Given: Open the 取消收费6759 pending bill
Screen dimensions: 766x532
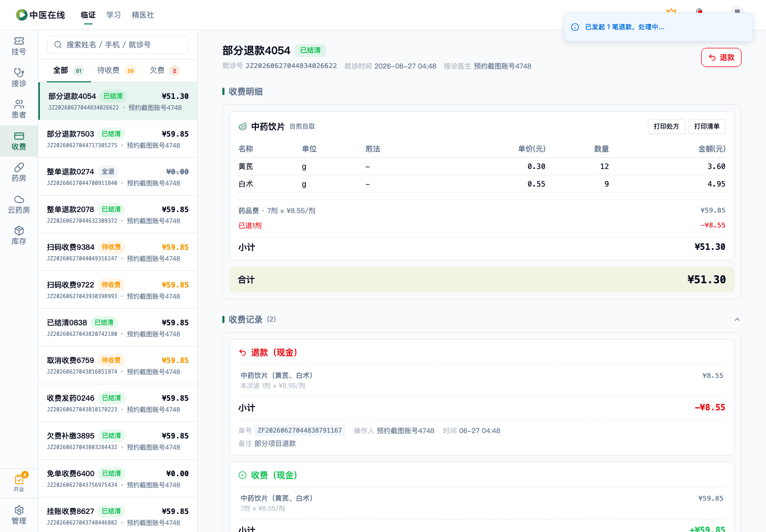Looking at the screenshot, I should click(x=118, y=365).
